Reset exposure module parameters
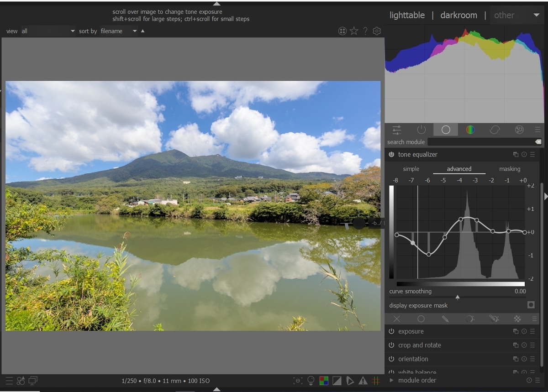Screen dimensions: 548x392 point(524,332)
